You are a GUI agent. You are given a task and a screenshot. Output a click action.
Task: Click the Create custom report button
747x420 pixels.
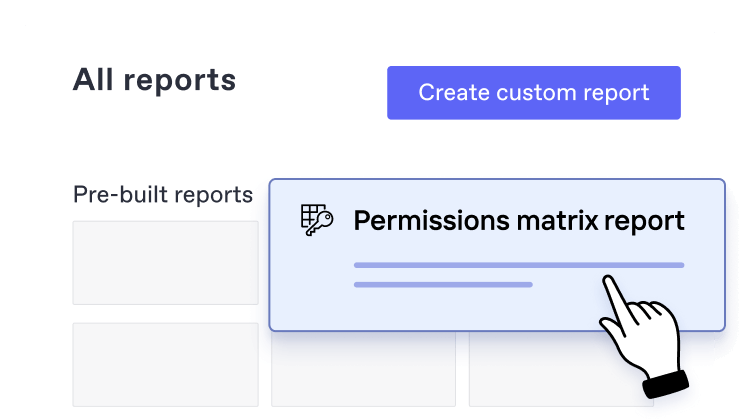pyautogui.click(x=534, y=93)
